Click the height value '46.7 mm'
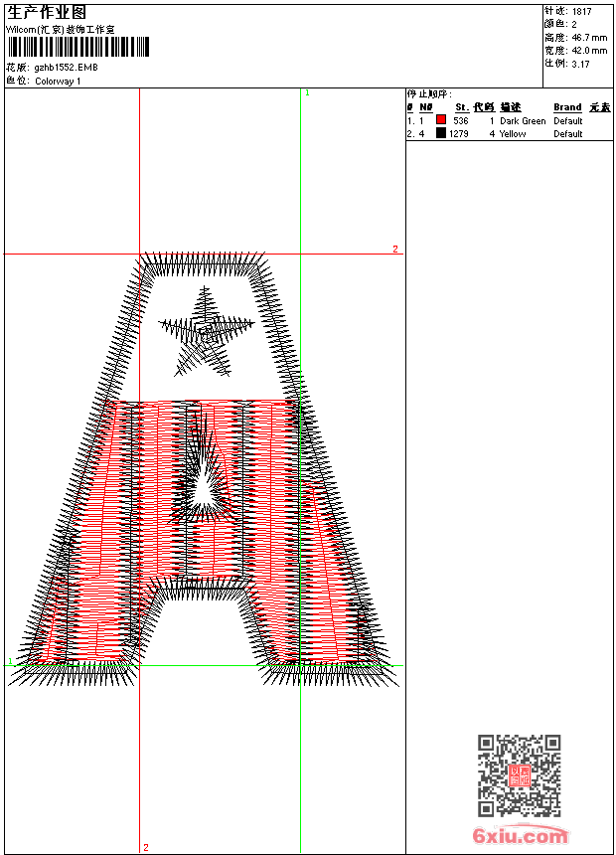Screen dimensions: 616x855 [x=589, y=38]
